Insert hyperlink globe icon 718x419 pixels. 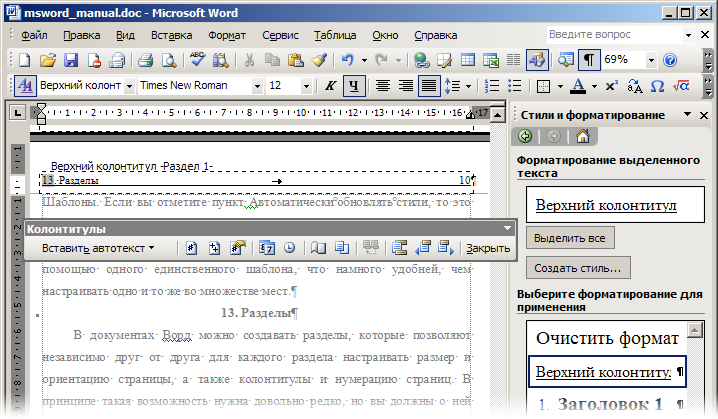pos(421,60)
